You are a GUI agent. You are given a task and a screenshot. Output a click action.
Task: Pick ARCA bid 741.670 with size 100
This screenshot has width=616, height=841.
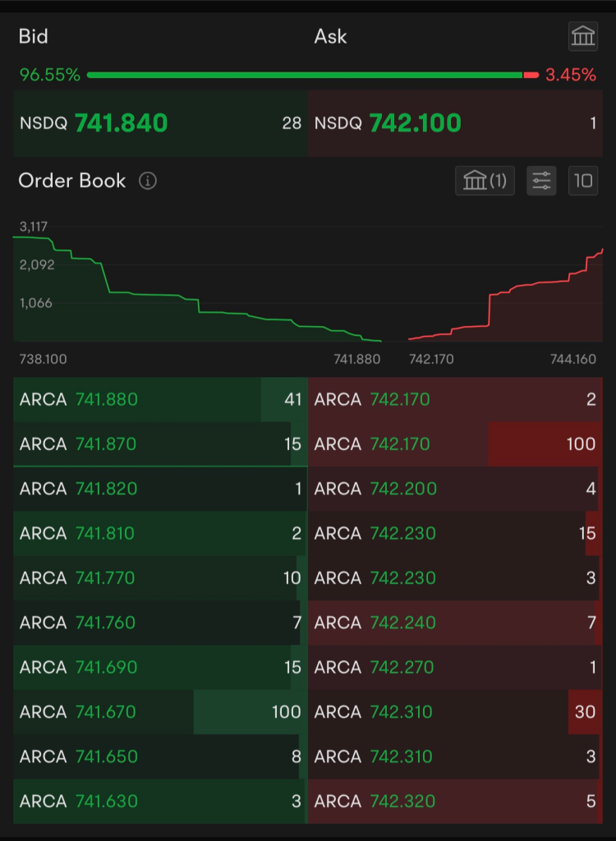[160, 712]
